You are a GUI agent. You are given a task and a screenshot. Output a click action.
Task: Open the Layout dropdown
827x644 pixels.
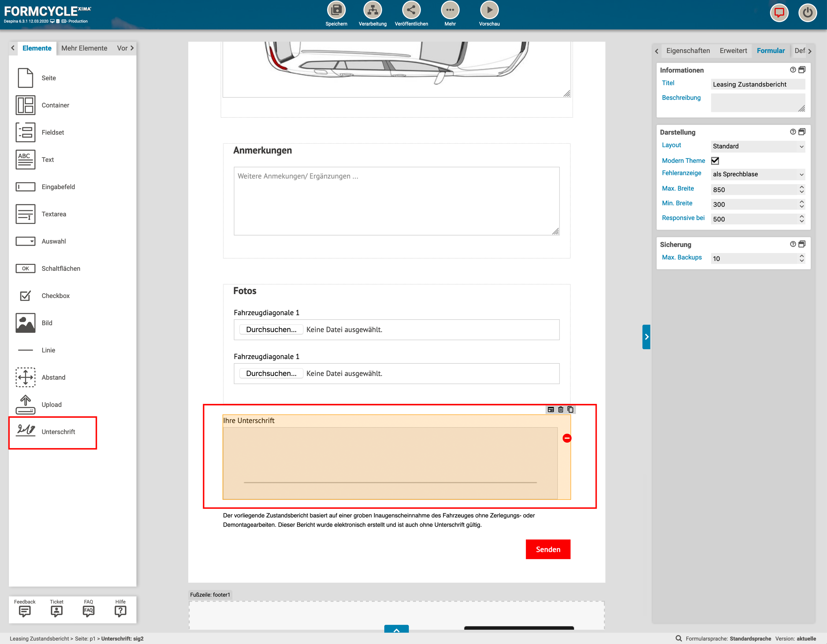click(x=757, y=147)
